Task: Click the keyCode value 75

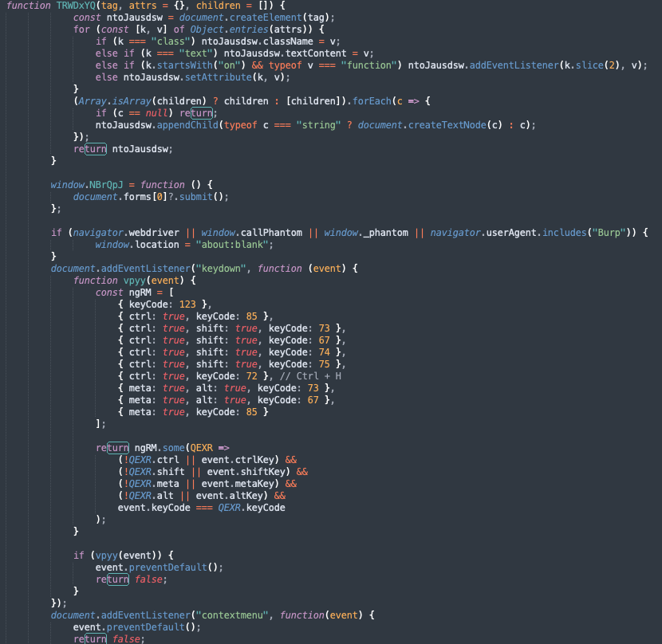Action: [325, 364]
